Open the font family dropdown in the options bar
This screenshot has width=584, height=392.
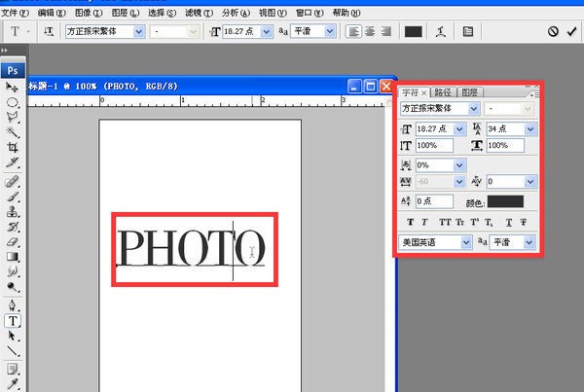pyautogui.click(x=138, y=31)
